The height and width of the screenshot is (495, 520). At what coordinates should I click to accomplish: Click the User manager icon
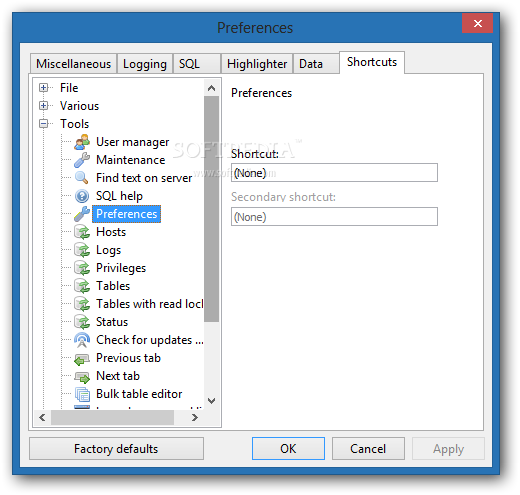click(x=82, y=142)
